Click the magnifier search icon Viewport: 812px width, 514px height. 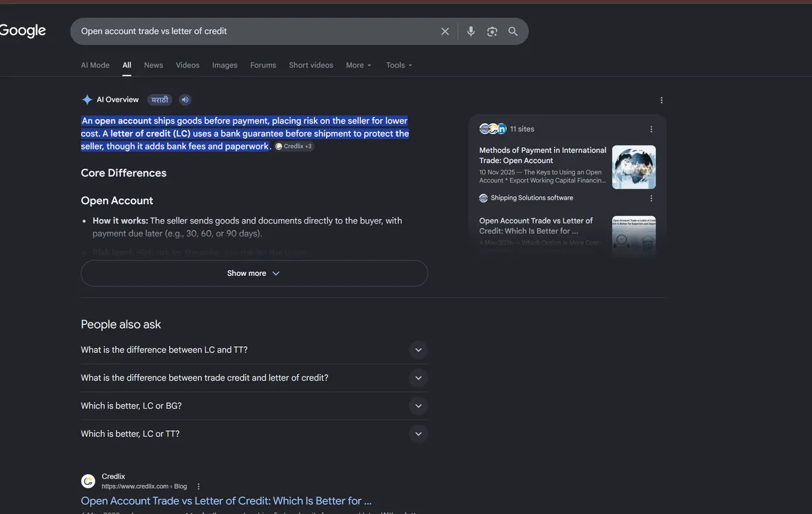tap(513, 31)
